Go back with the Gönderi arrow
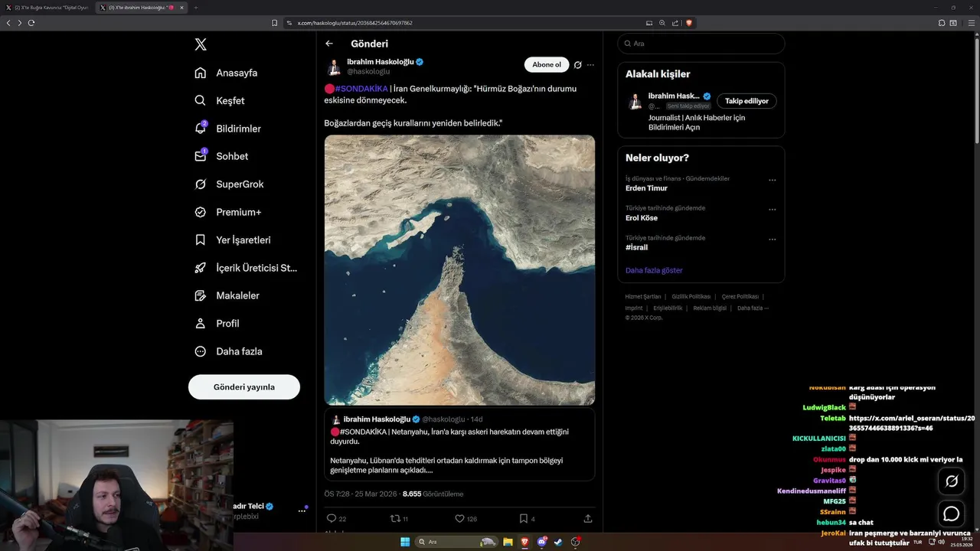This screenshot has height=551, width=980. click(329, 44)
